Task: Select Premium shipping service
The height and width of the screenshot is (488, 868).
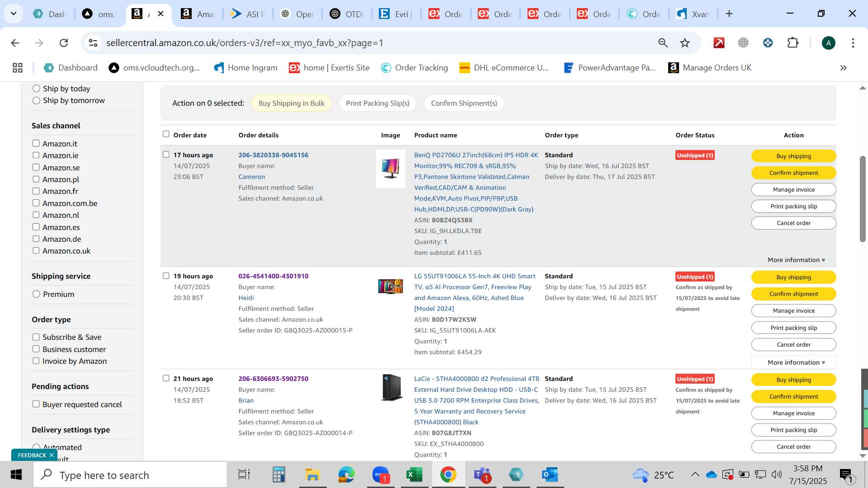Action: [37, 294]
